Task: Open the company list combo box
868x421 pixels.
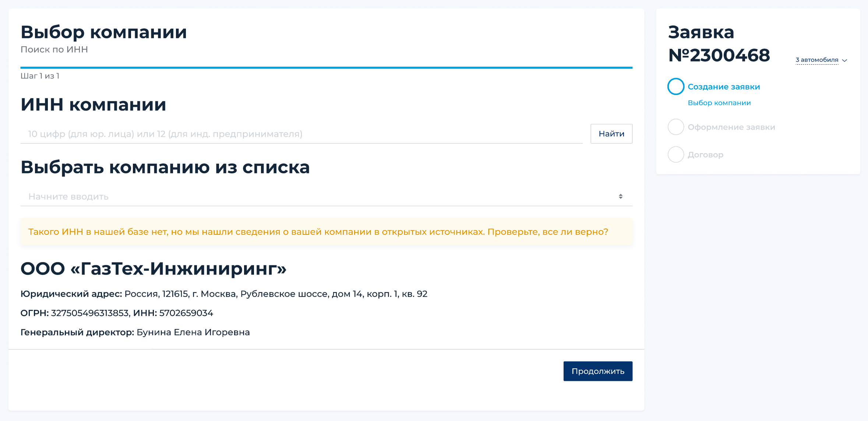Action: pos(317,197)
